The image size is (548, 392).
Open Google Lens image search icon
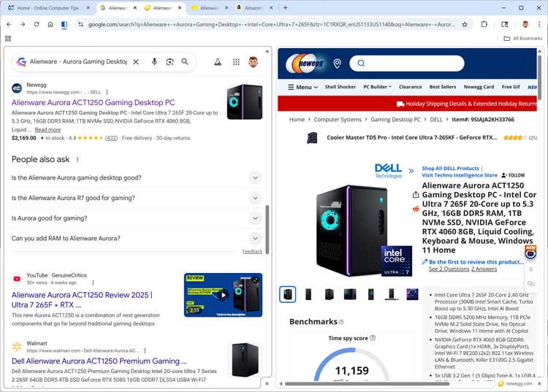pos(170,62)
